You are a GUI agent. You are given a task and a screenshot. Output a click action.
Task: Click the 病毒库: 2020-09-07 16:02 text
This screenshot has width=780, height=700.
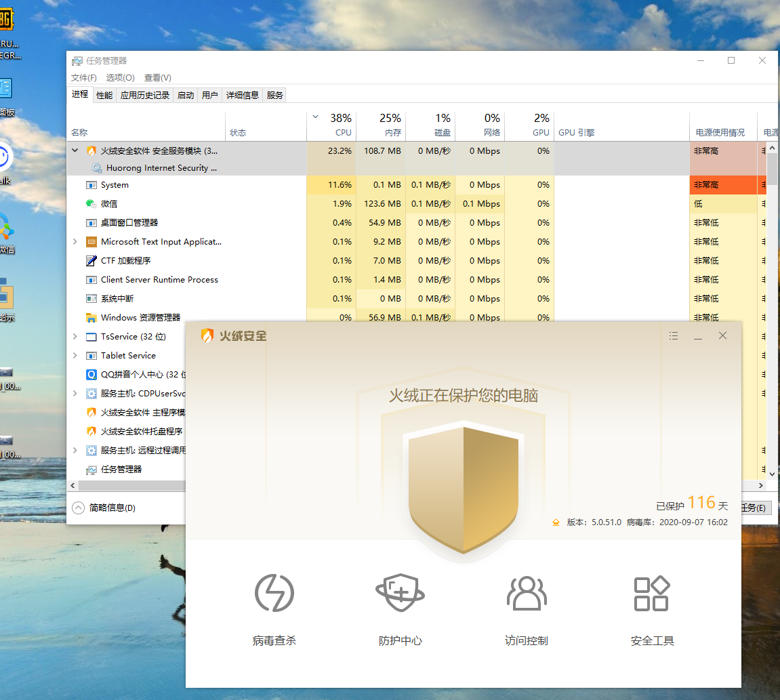[x=677, y=522]
